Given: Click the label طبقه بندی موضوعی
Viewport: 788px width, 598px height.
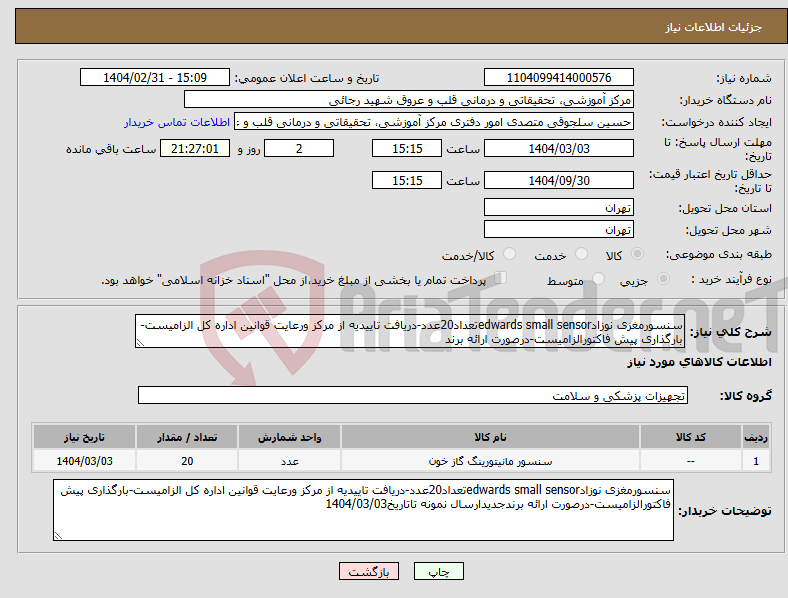Looking at the screenshot, I should pos(719,254).
